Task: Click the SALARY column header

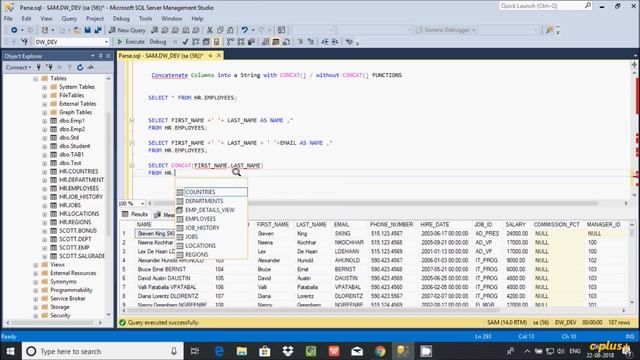Action: pyautogui.click(x=516, y=224)
